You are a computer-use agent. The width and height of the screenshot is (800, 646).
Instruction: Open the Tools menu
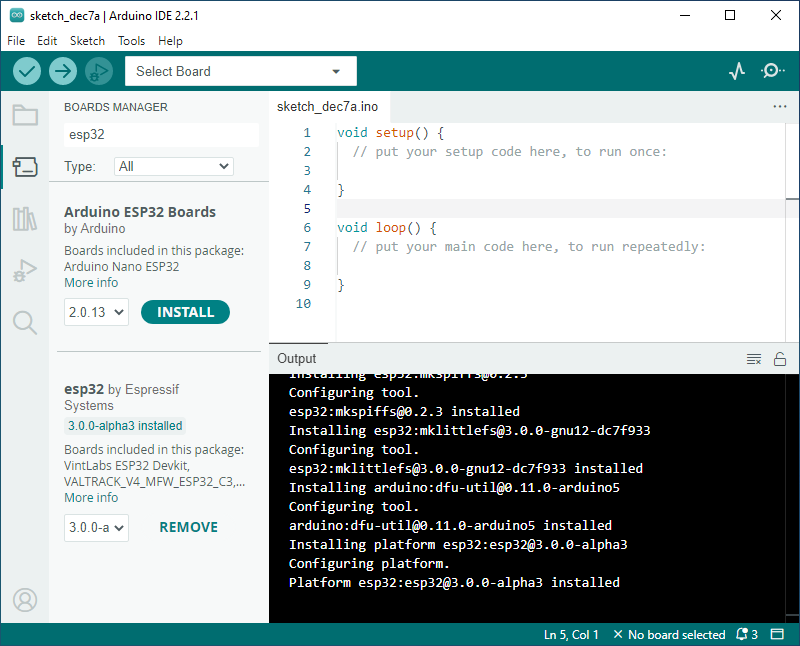[x=132, y=41]
